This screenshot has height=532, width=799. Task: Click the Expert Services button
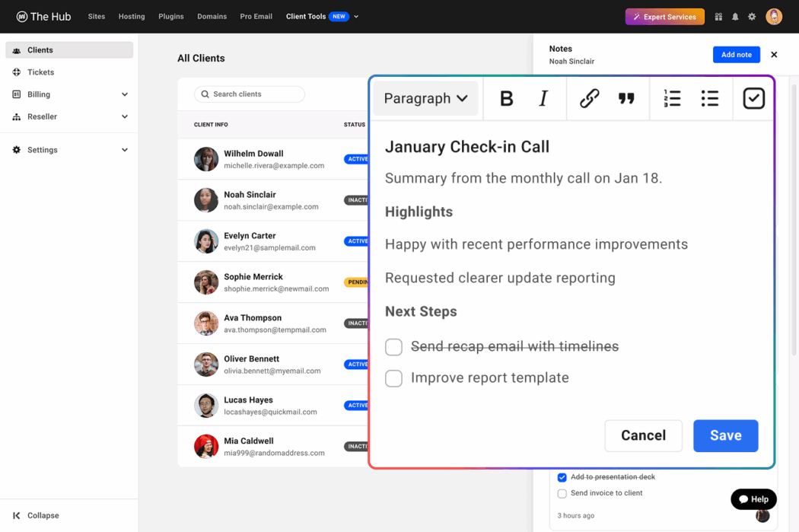(x=664, y=16)
